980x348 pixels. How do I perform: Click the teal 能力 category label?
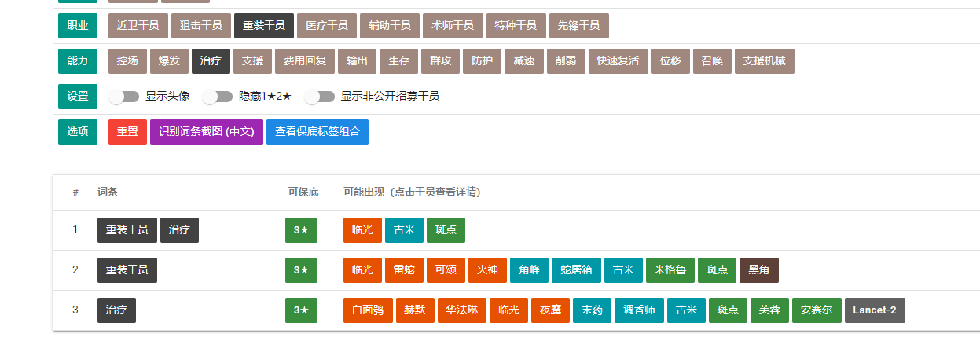[78, 61]
